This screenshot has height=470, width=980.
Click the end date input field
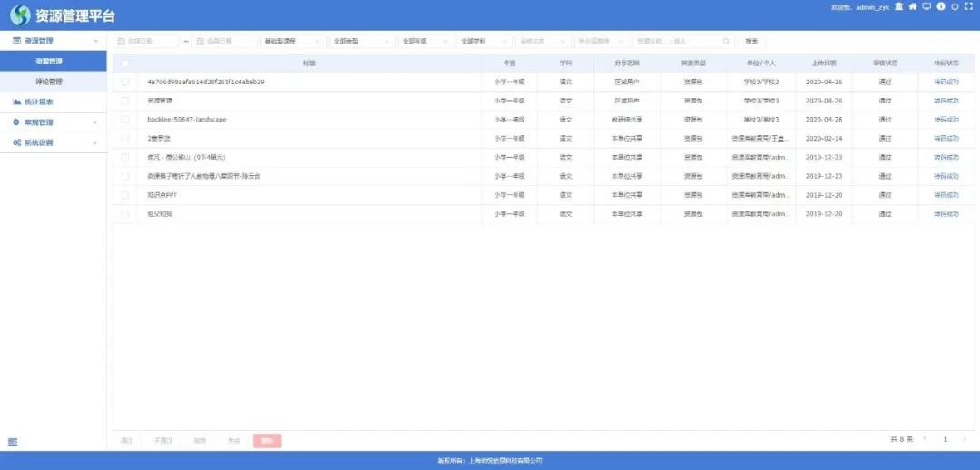[x=224, y=41]
